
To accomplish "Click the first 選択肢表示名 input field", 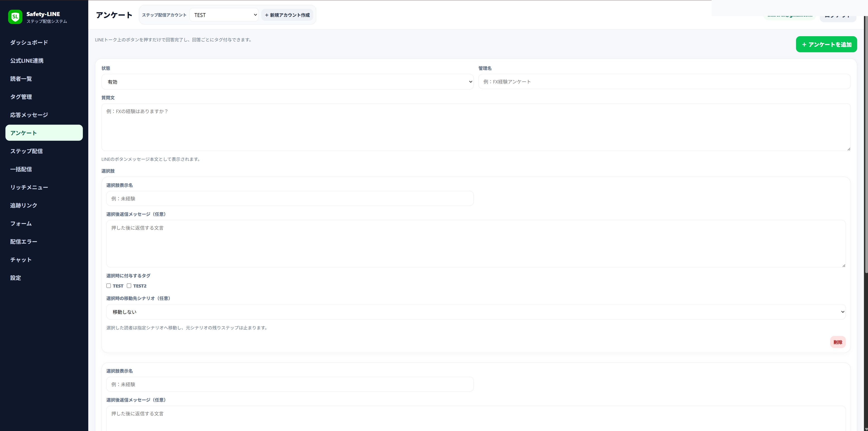I will click(x=290, y=199).
